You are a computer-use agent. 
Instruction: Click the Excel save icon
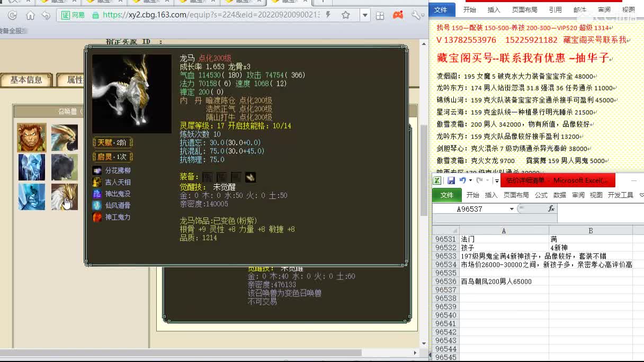[x=451, y=180]
